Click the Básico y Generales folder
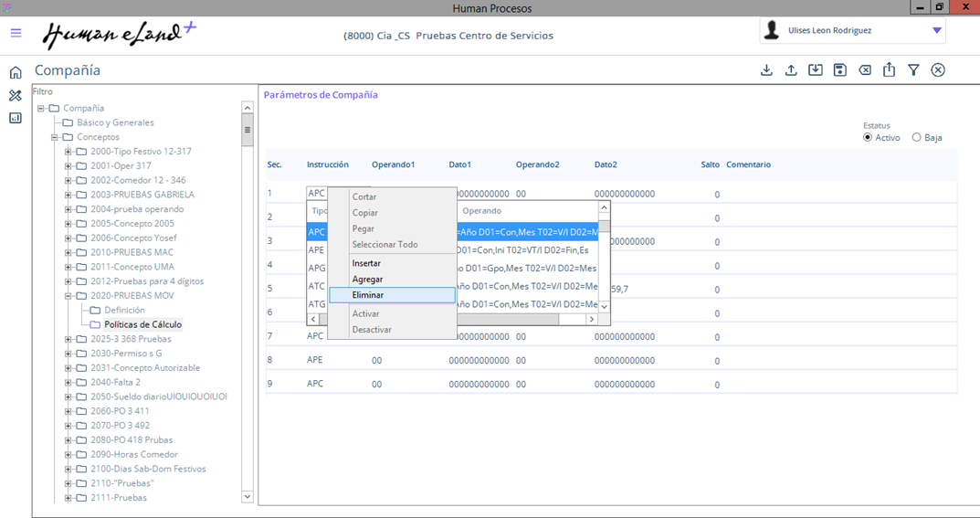 pyautogui.click(x=115, y=122)
